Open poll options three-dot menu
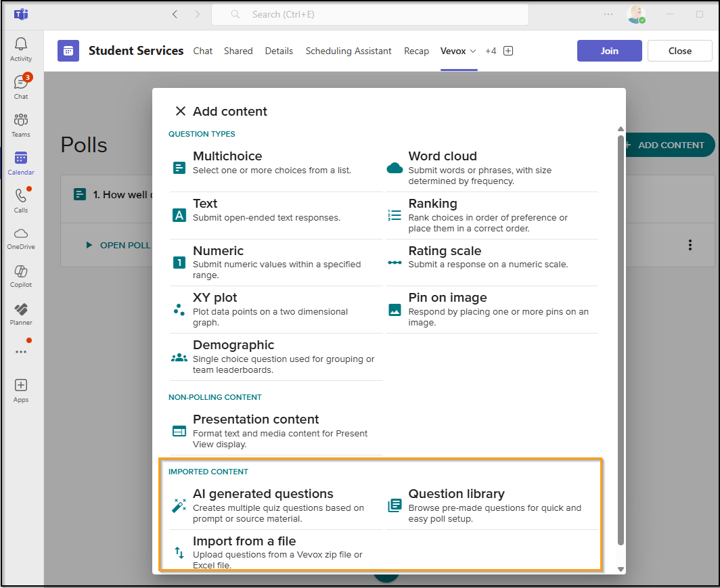 point(690,245)
